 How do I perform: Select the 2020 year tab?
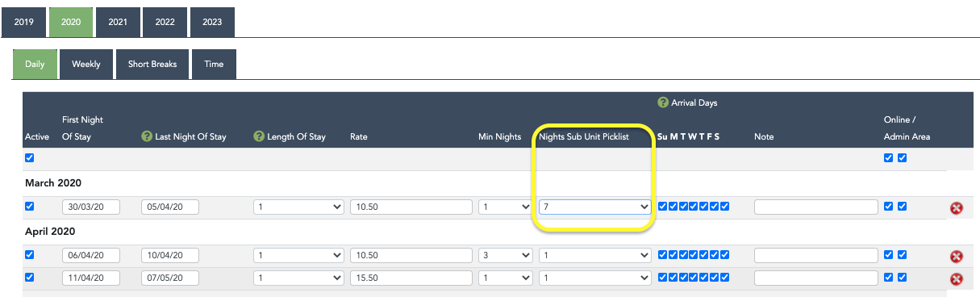click(x=70, y=22)
